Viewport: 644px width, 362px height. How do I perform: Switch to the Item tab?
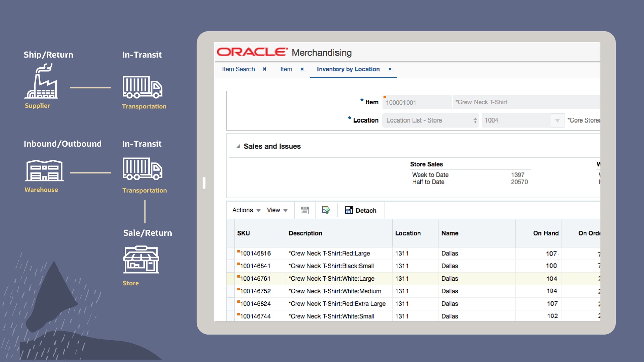point(286,69)
